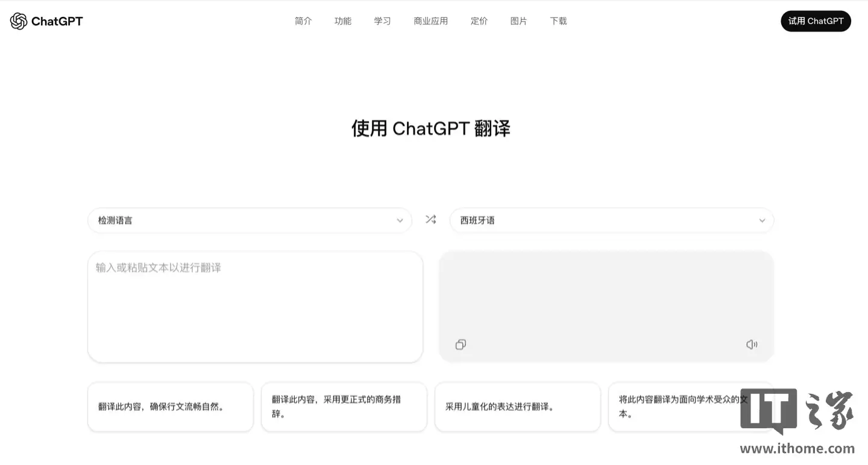The width and height of the screenshot is (868, 465).
Task: Open the 检测语言 source language dropdown
Action: [250, 220]
